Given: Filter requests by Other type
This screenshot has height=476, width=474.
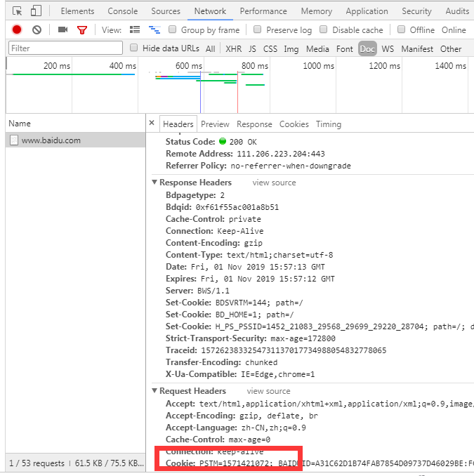Looking at the screenshot, I should coord(451,49).
